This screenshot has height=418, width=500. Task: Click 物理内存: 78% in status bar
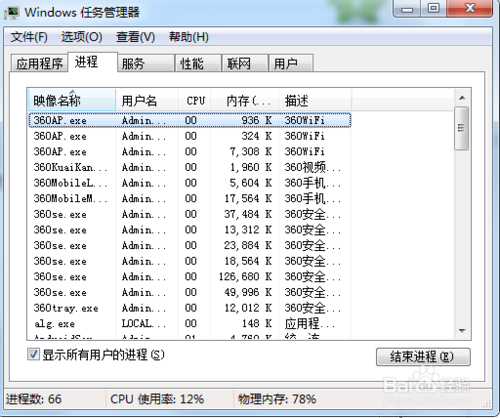(277, 399)
